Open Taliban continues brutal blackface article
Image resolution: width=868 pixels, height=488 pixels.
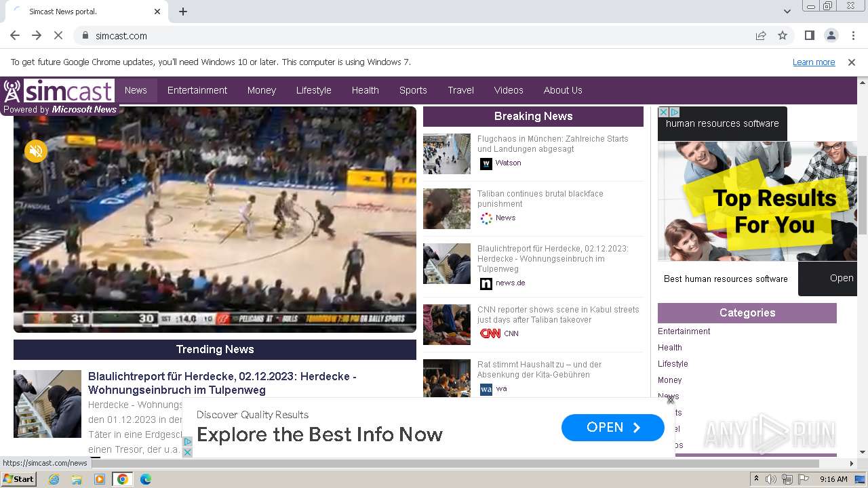coord(540,199)
